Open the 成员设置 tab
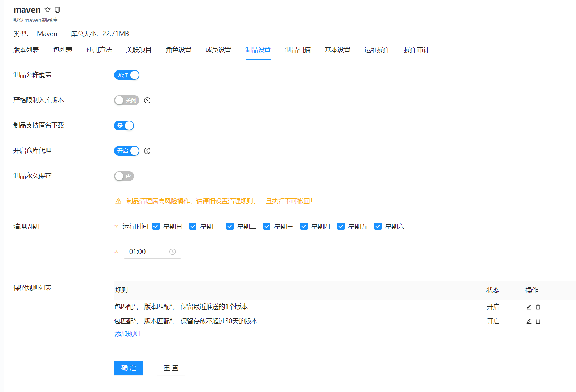 pos(218,50)
